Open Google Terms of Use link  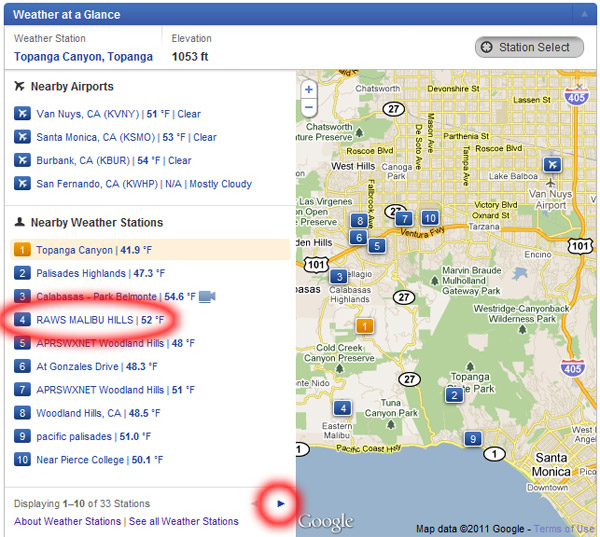point(564,529)
